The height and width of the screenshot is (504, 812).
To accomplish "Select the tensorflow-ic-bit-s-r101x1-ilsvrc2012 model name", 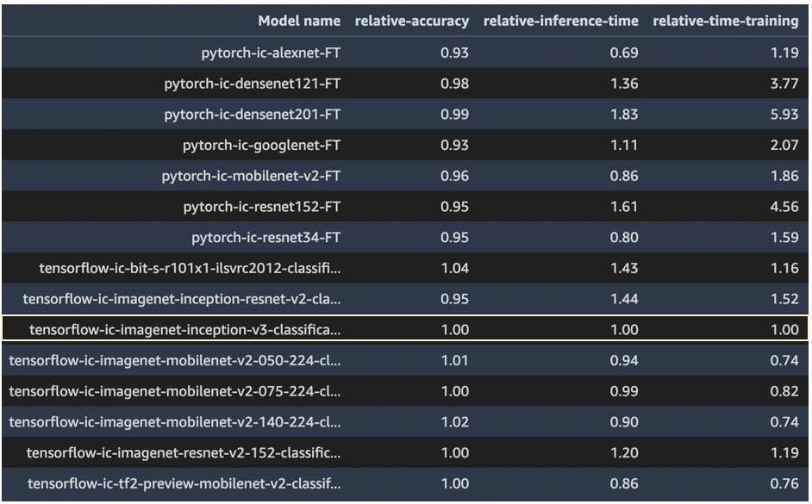I will 190,268.
